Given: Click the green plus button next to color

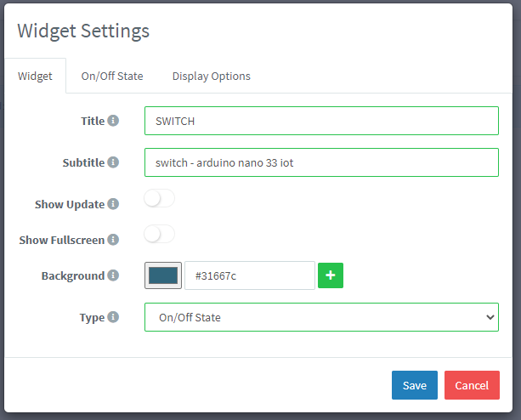Looking at the screenshot, I should coord(331,275).
